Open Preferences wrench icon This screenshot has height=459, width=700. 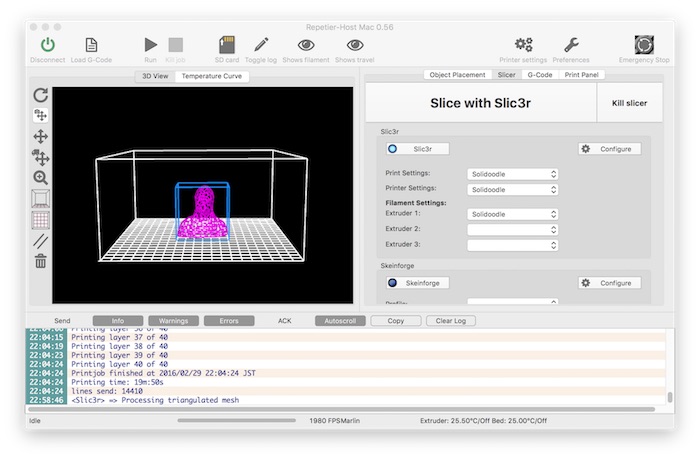pyautogui.click(x=571, y=45)
